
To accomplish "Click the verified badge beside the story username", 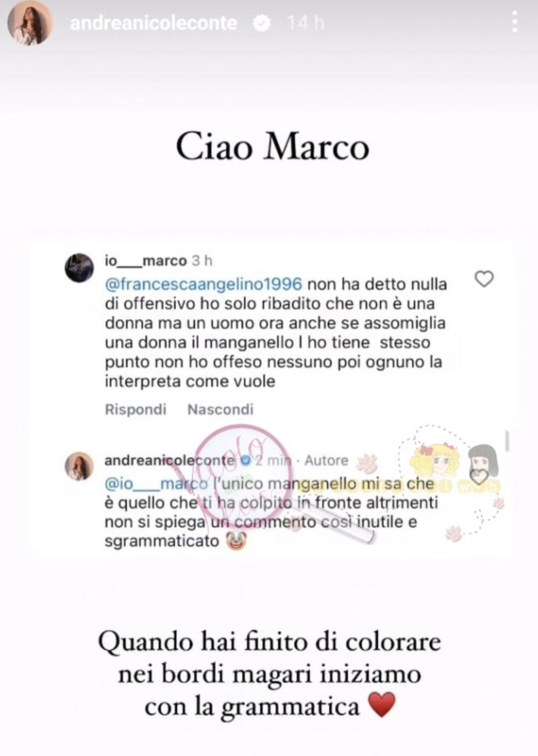I will click(263, 23).
